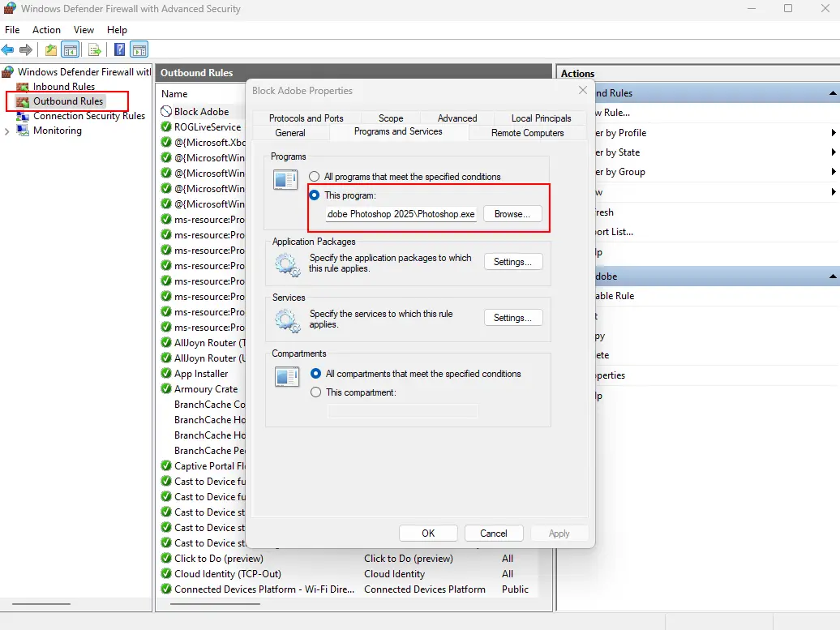Click the Export List toolbar icon
The image size is (840, 630).
(95, 49)
